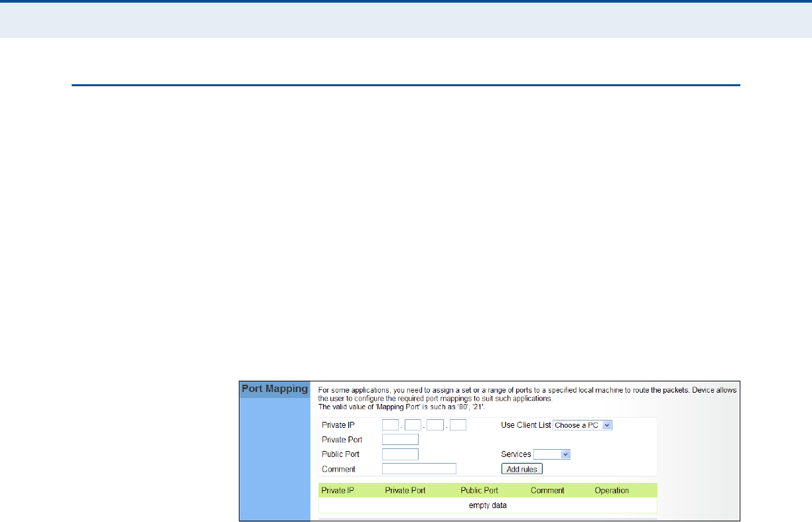Open the Use Client List dropdown
The image size is (812, 522).
tap(582, 425)
